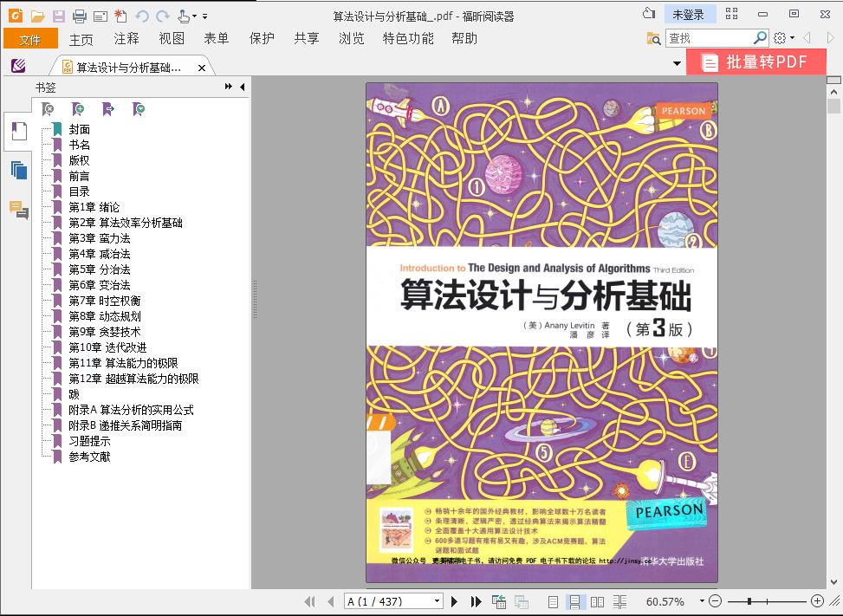Select the 算法设计与分析基础 document tab
The height and width of the screenshot is (616, 843).
(128, 68)
